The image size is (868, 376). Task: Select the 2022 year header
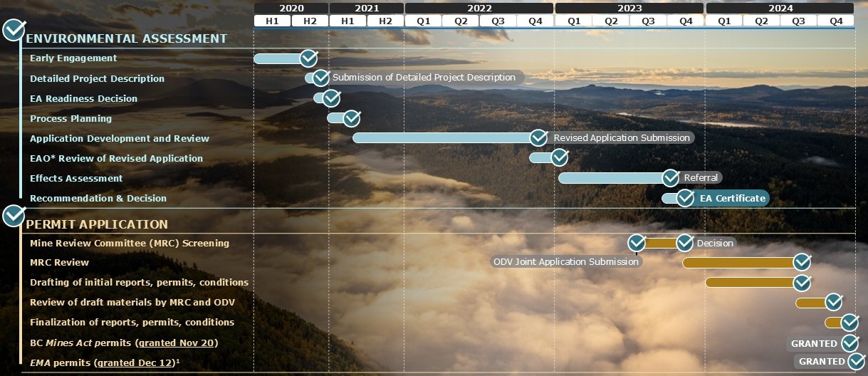tap(479, 8)
